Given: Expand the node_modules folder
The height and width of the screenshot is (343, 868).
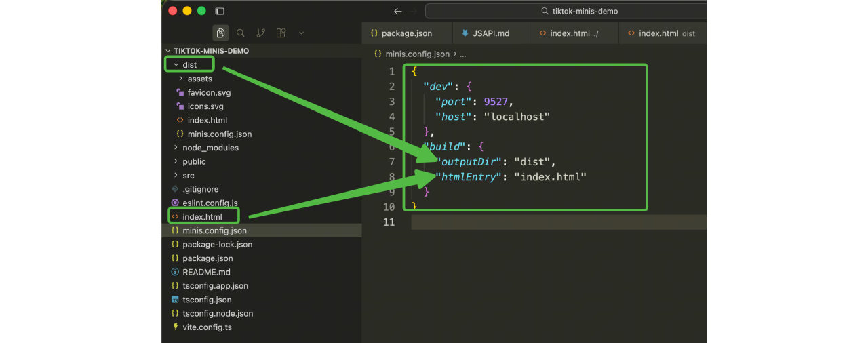Looking at the screenshot, I should coord(210,148).
